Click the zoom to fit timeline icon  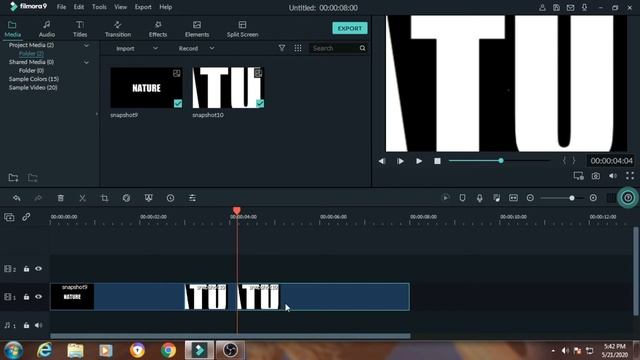tap(513, 198)
